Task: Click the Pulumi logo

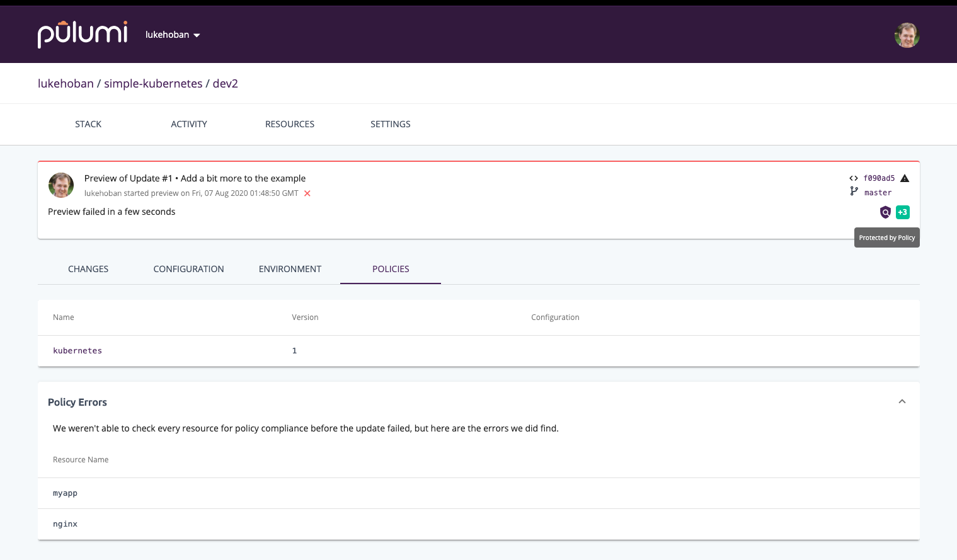Action: click(83, 34)
